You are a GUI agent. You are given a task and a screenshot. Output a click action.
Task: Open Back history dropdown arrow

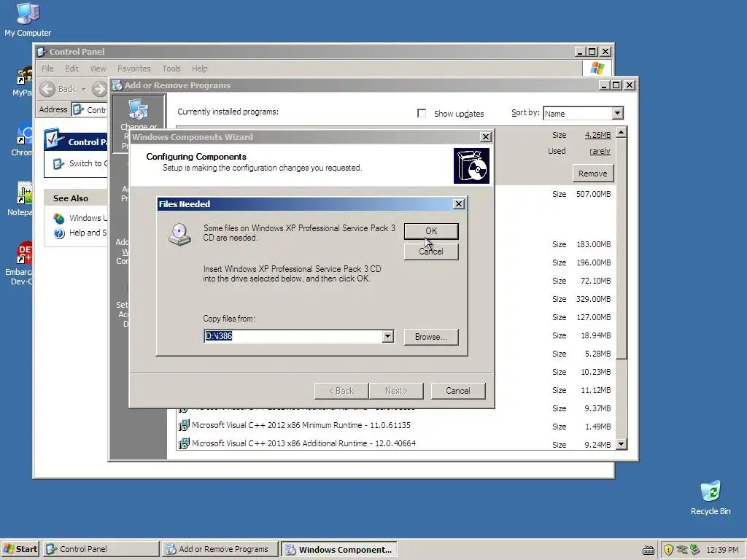pyautogui.click(x=83, y=89)
